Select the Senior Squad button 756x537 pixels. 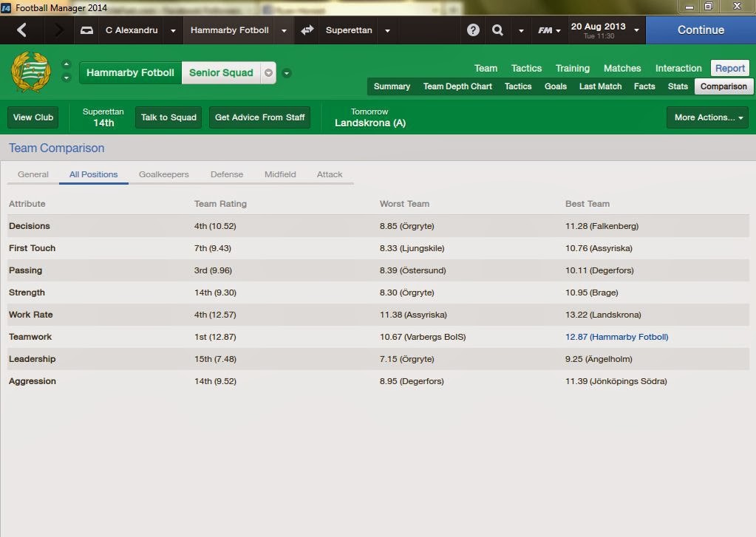221,73
